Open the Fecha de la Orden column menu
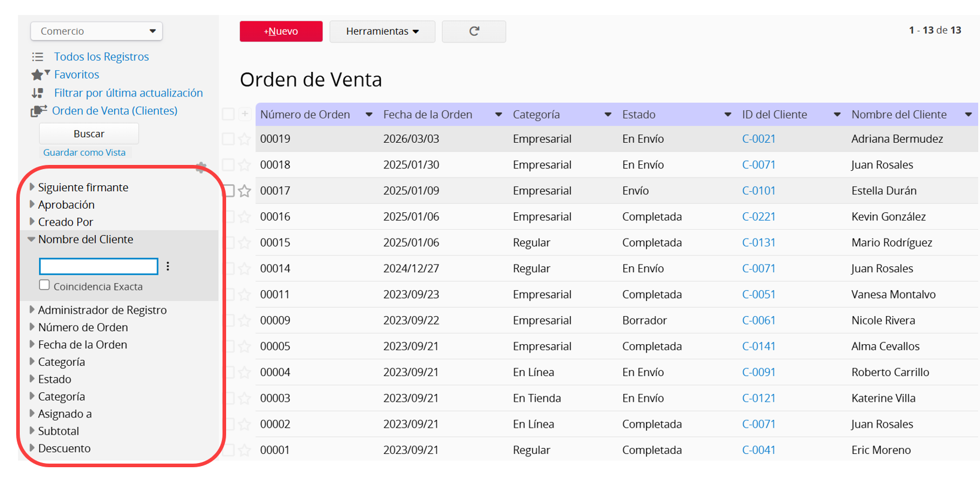980x484 pixels. click(498, 115)
